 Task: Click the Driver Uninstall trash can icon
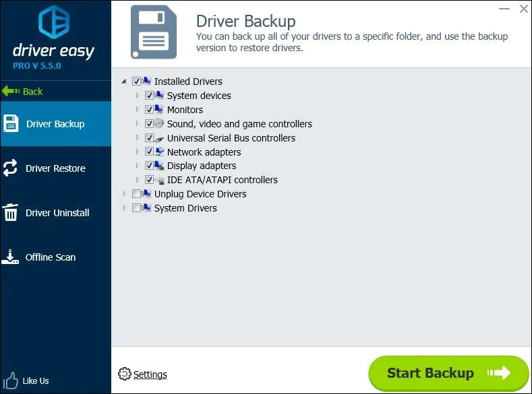[10, 213]
